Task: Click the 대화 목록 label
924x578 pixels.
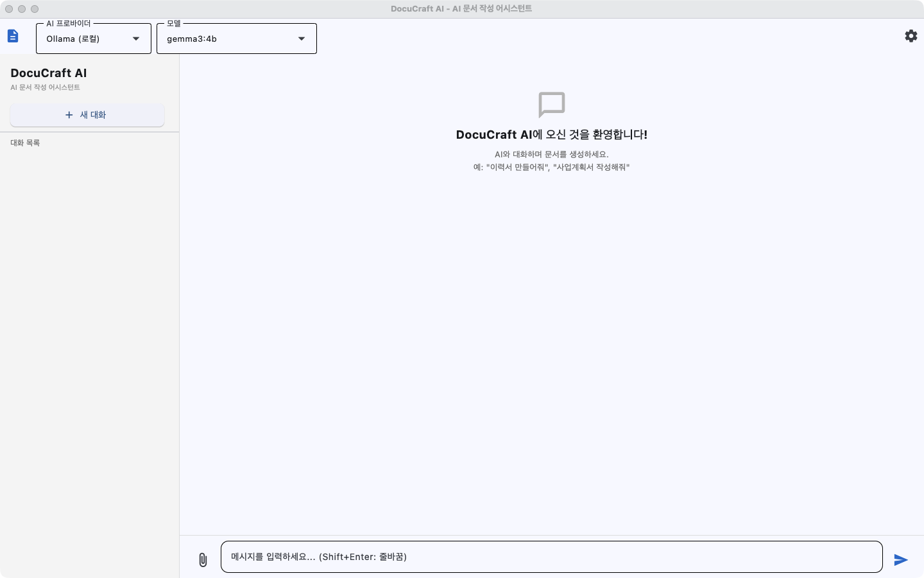Action: point(25,143)
